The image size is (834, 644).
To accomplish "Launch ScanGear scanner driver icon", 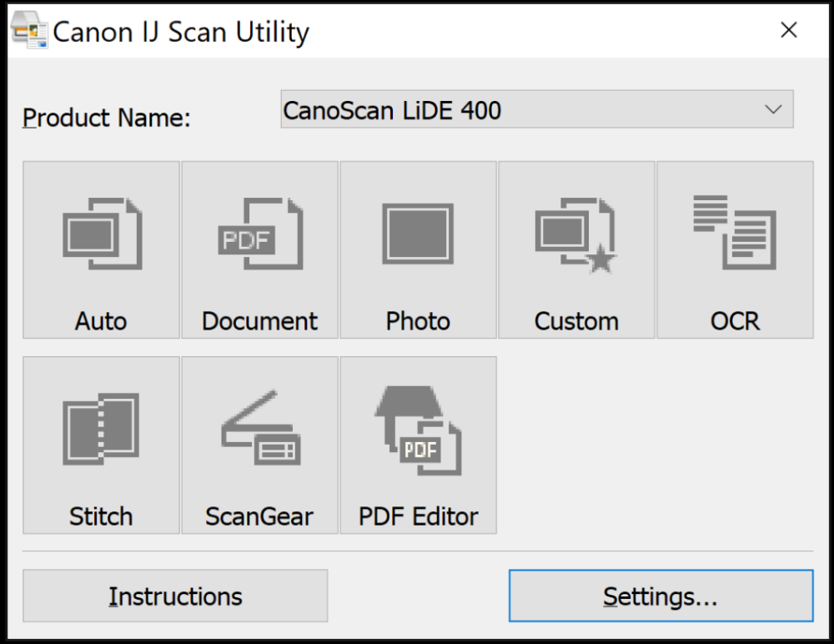I will tap(259, 430).
